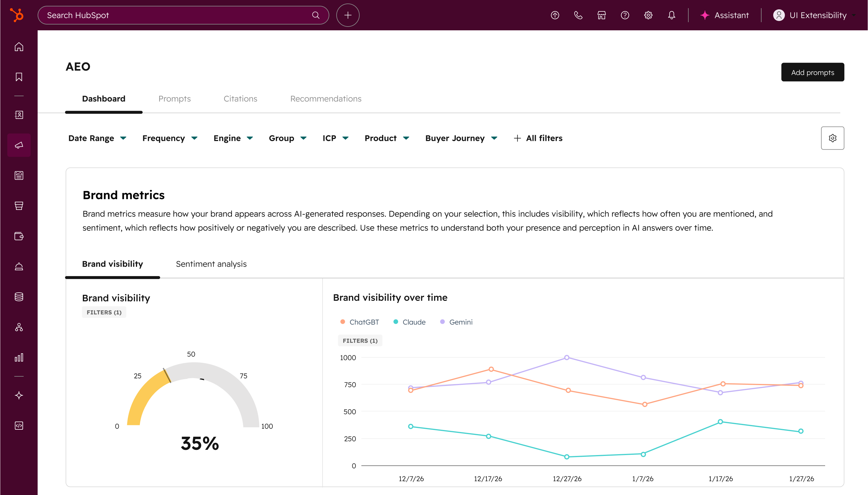The height and width of the screenshot is (495, 868).
Task: Open reporting bar chart sidebar icon
Action: pyautogui.click(x=19, y=357)
